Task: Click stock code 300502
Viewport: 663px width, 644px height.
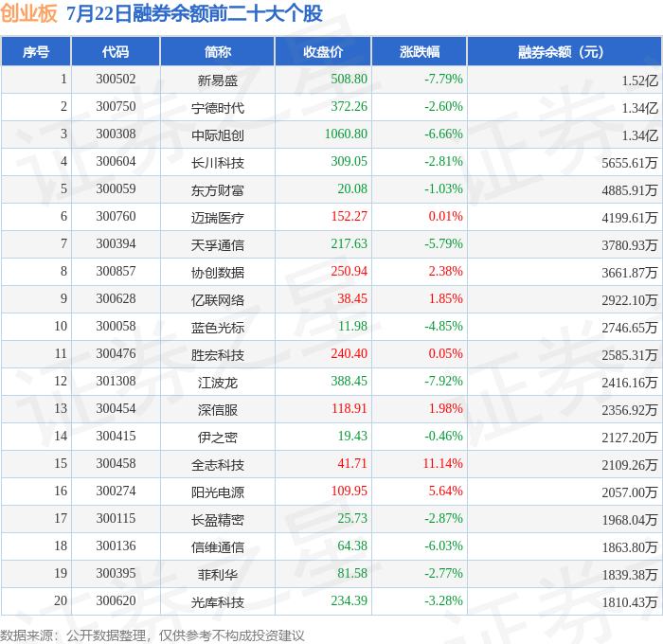Action: click(116, 79)
